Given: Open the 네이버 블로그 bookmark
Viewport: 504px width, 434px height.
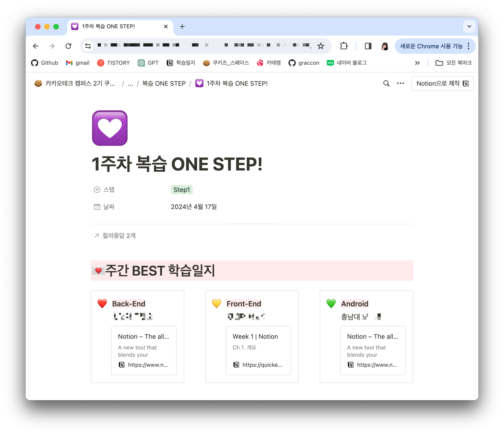Looking at the screenshot, I should 347,63.
